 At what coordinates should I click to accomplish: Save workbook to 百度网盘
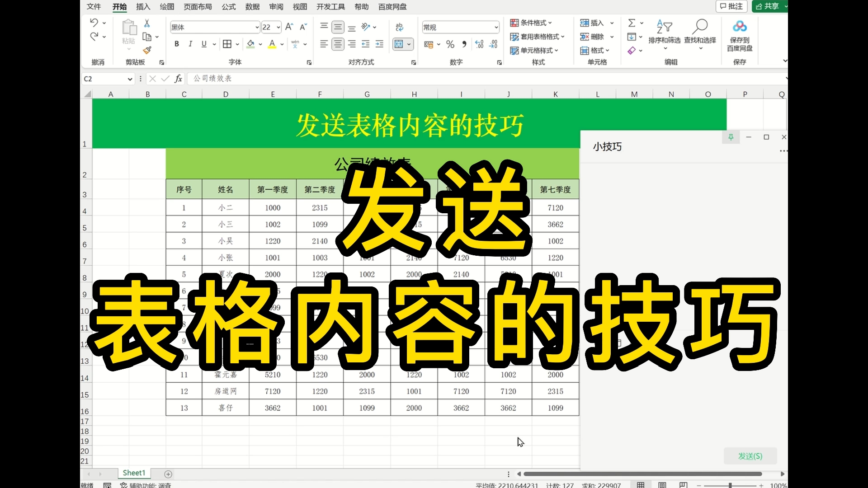740,36
